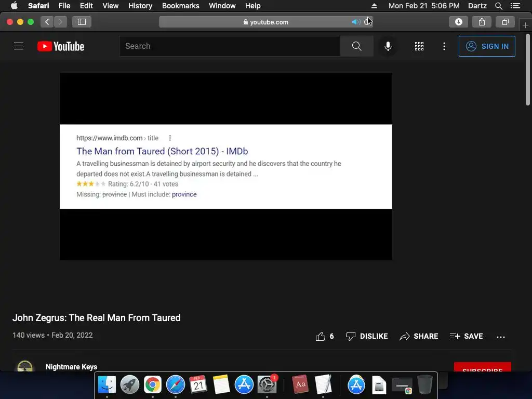Click the page vertical scrollbar

click(x=527, y=70)
